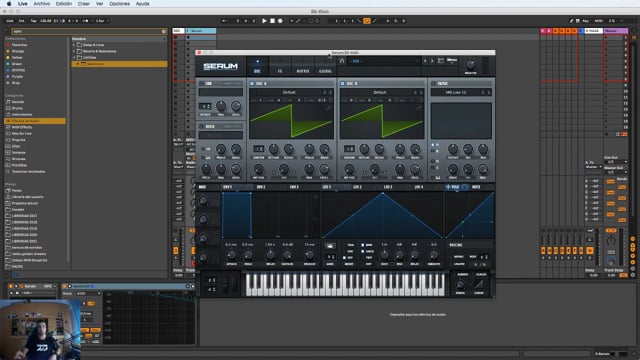Image resolution: width=640 pixels, height=360 pixels.
Task: Switch to Serum OSC tab
Action: click(257, 67)
